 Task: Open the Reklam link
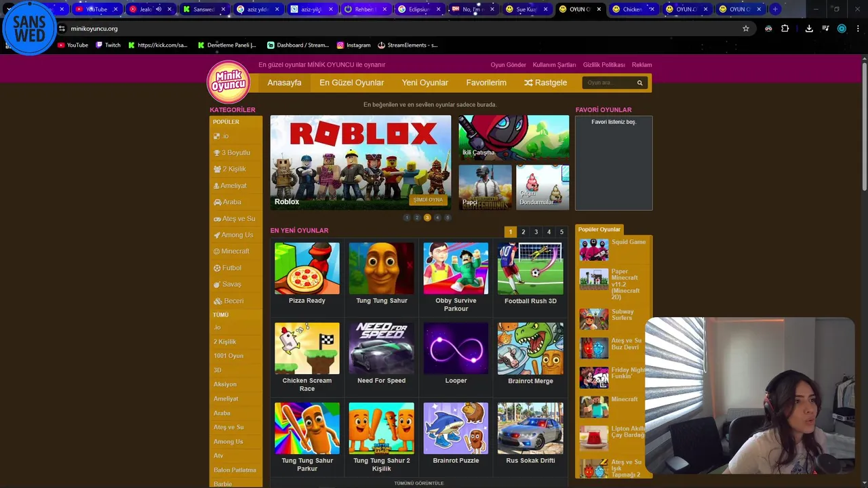click(x=642, y=65)
